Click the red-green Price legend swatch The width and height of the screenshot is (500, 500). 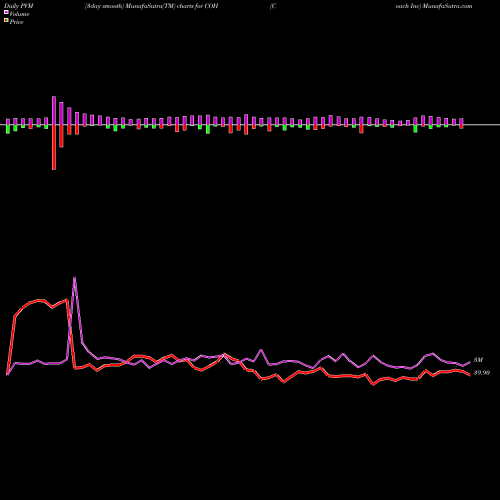click(6, 21)
